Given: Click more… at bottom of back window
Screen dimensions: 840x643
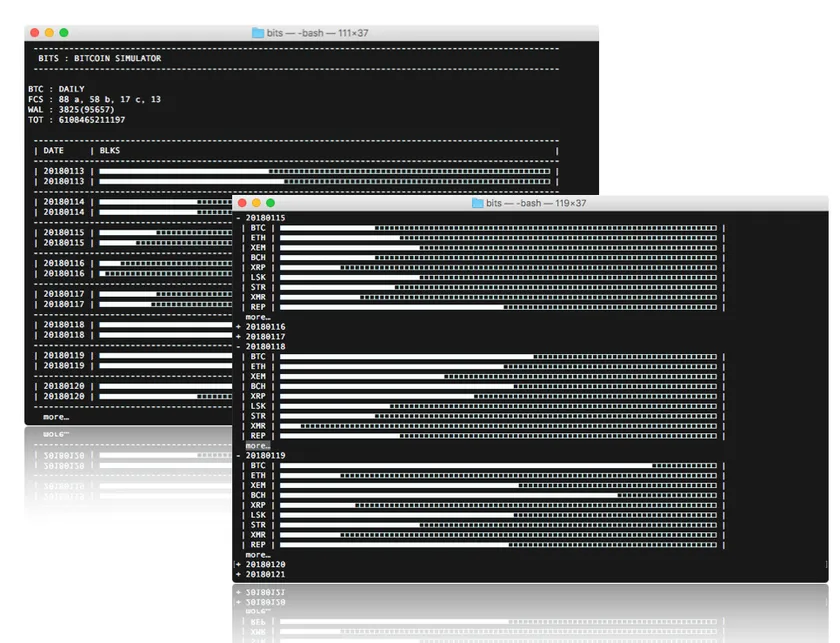Looking at the screenshot, I should (x=56, y=417).
